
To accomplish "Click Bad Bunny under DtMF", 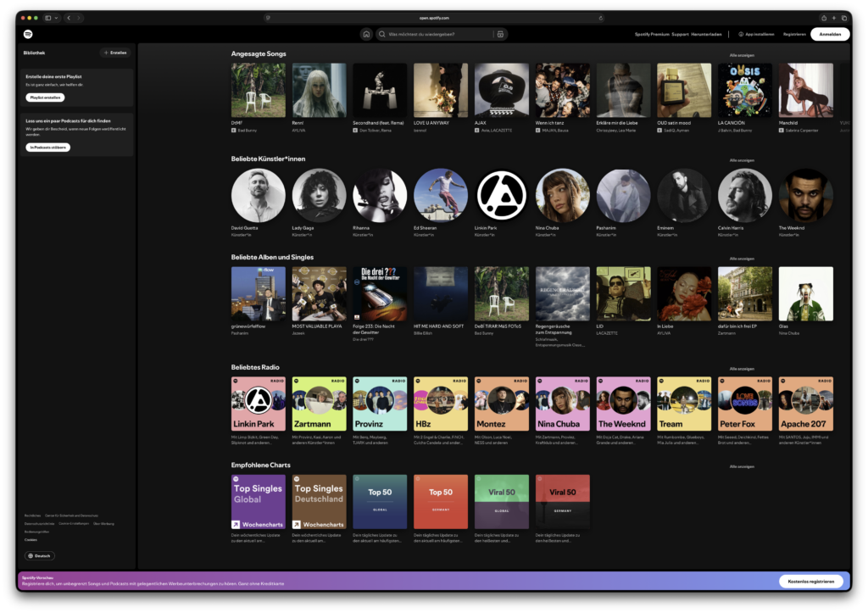I will [247, 131].
